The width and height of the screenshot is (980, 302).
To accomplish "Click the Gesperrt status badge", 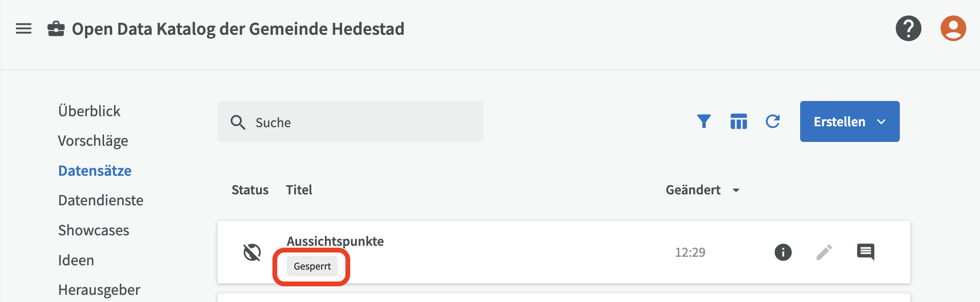I will point(312,266).
